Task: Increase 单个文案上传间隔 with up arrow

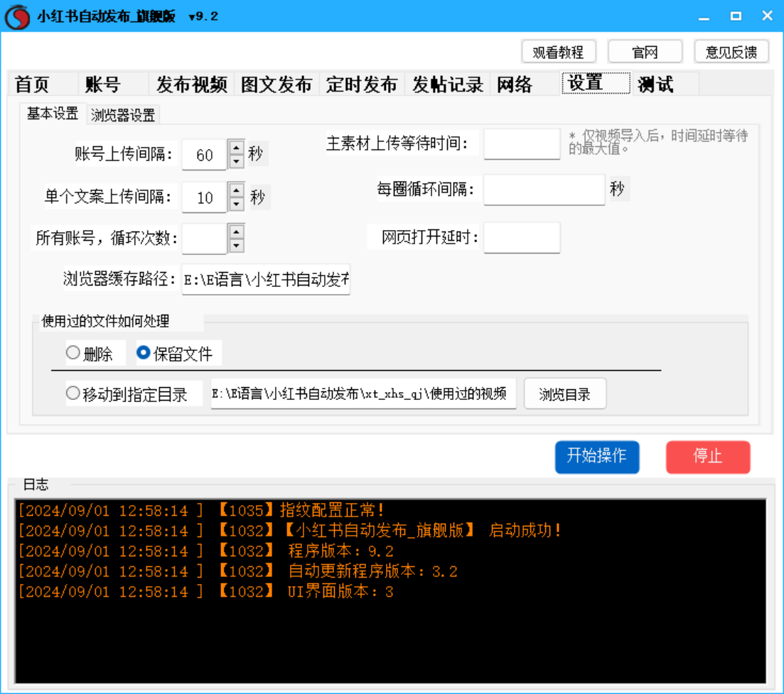Action: point(237,190)
